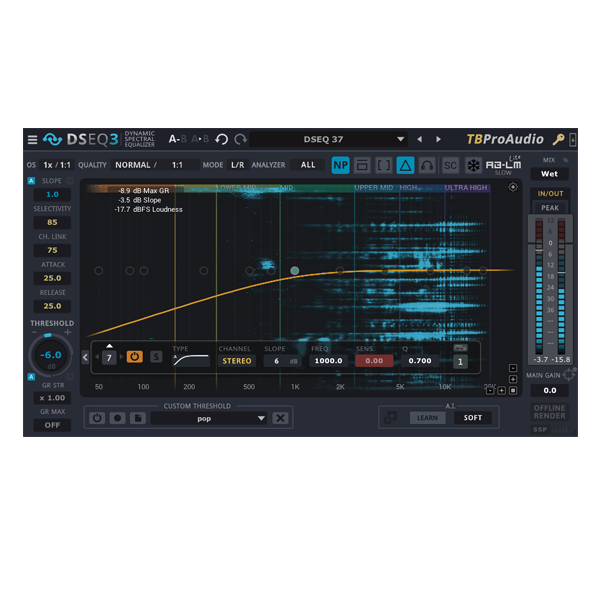600x600 pixels.
Task: Toggle the auto A button beside SLOPE
Action: [x=31, y=181]
